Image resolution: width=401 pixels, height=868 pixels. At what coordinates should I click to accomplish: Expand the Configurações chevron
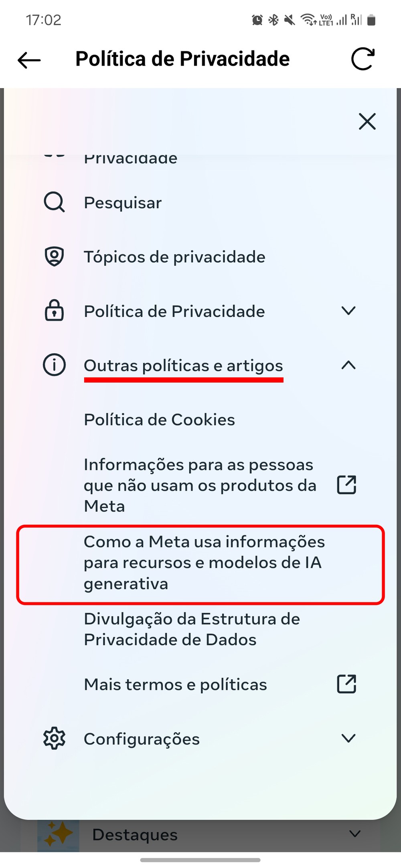348,738
